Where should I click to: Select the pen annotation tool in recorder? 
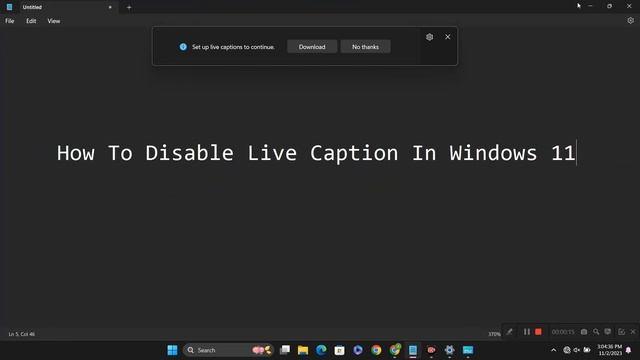point(509,332)
